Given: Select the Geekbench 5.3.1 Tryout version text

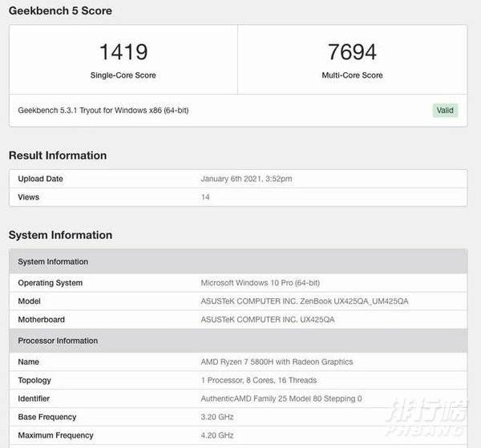Looking at the screenshot, I should click(x=103, y=111).
